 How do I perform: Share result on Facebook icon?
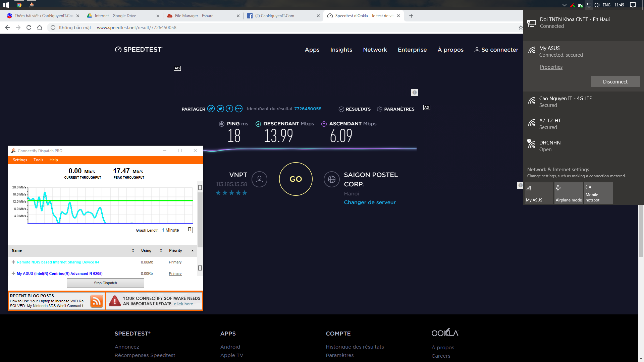pyautogui.click(x=229, y=109)
